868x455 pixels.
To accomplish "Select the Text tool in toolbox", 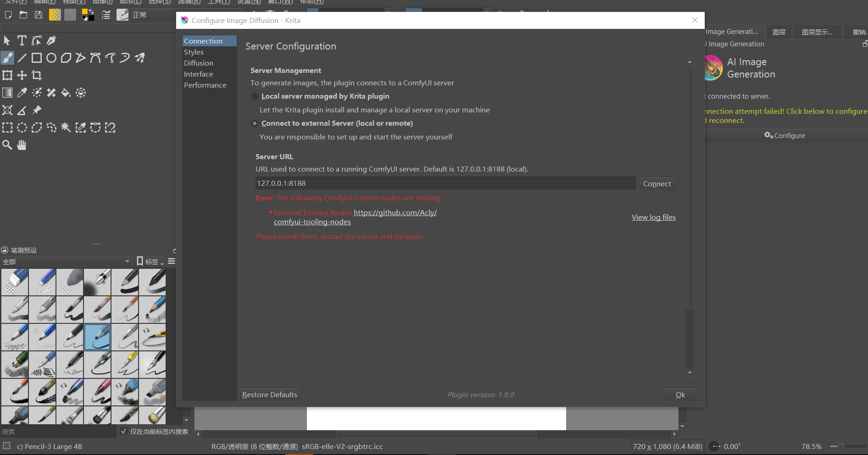I will pyautogui.click(x=22, y=40).
